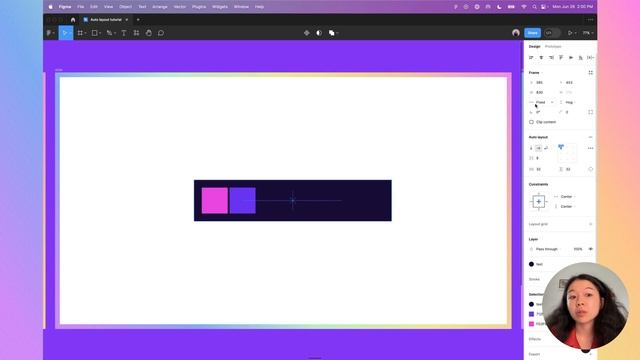Click the blue Share button
Screen dimensions: 640x360
532,33
